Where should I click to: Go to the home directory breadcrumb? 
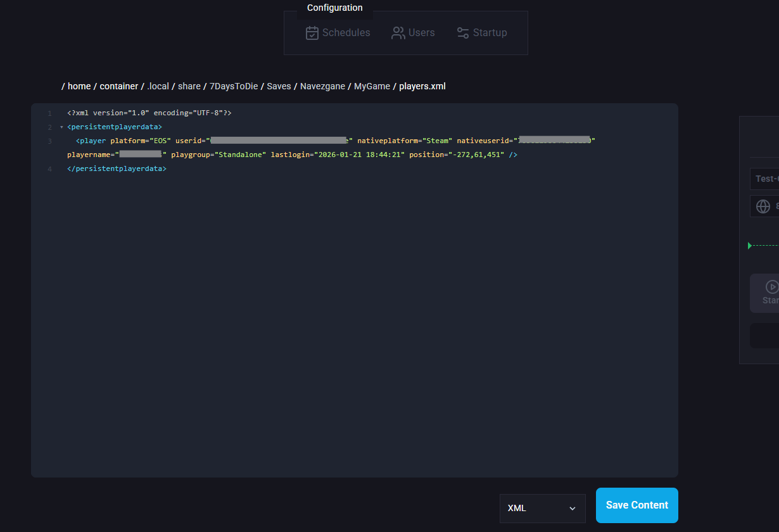pyautogui.click(x=79, y=86)
